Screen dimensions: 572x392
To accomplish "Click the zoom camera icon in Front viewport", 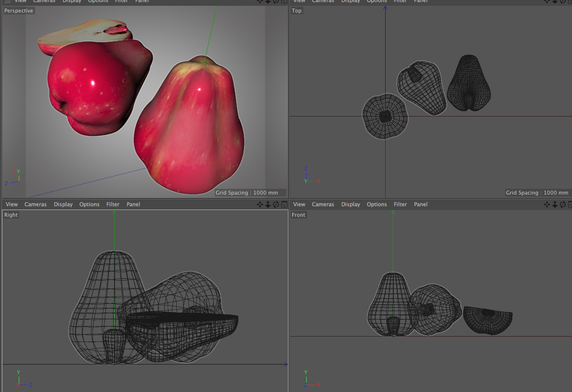I will pyautogui.click(x=555, y=205).
